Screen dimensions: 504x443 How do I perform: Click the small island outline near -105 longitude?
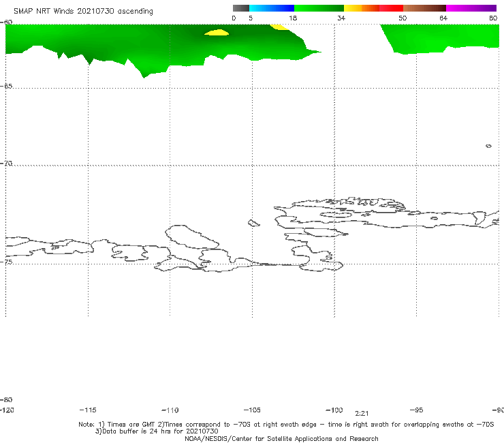click(x=253, y=223)
